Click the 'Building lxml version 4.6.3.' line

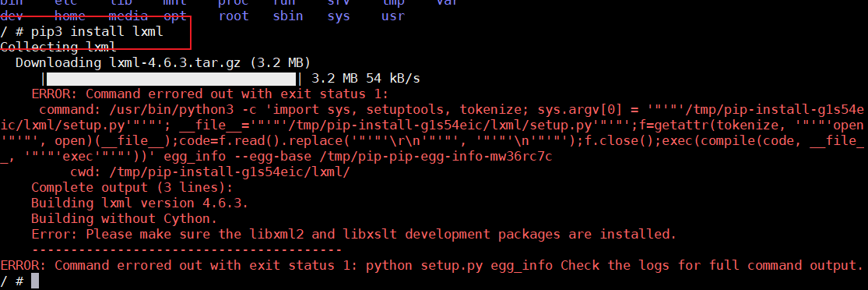click(139, 203)
